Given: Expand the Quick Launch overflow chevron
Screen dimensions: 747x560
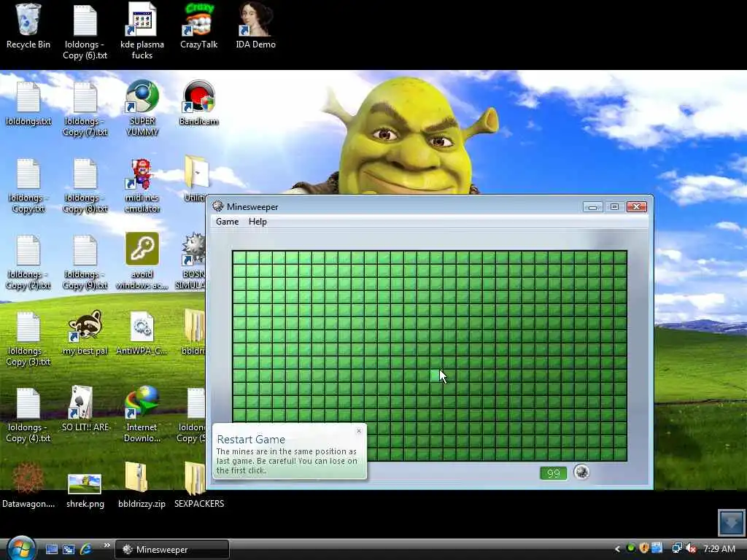Looking at the screenshot, I should pos(107,545).
